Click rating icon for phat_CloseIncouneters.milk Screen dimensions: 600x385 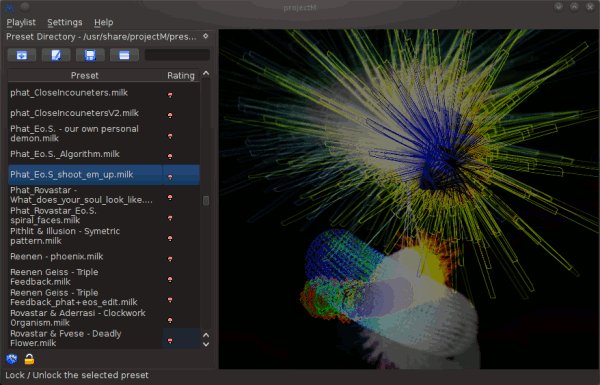pyautogui.click(x=170, y=95)
